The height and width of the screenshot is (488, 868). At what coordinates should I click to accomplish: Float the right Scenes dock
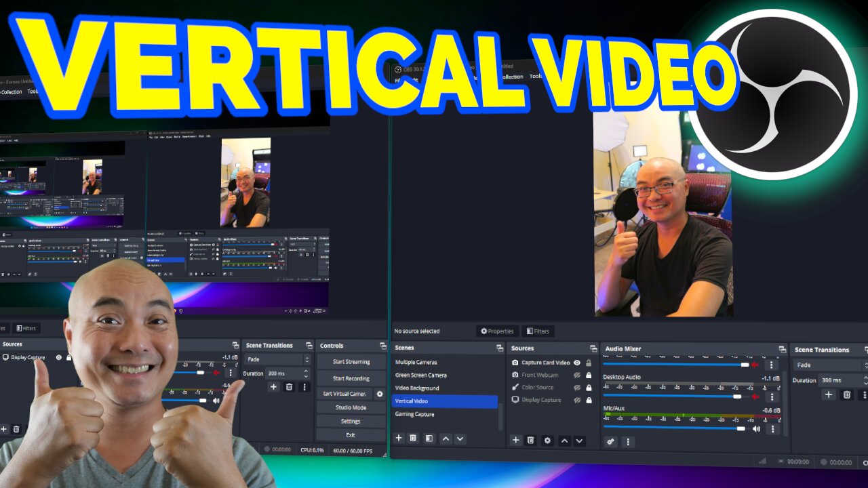tap(498, 348)
